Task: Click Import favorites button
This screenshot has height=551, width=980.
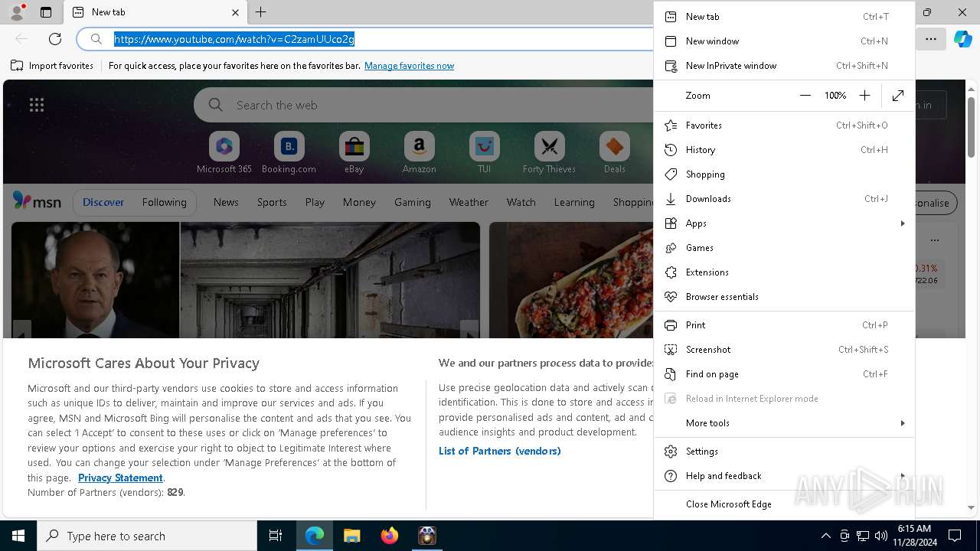Action: coord(52,66)
